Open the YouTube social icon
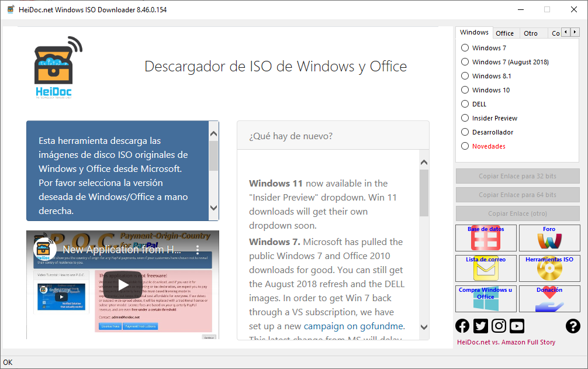Screen dimensions: 588x369 point(517,326)
